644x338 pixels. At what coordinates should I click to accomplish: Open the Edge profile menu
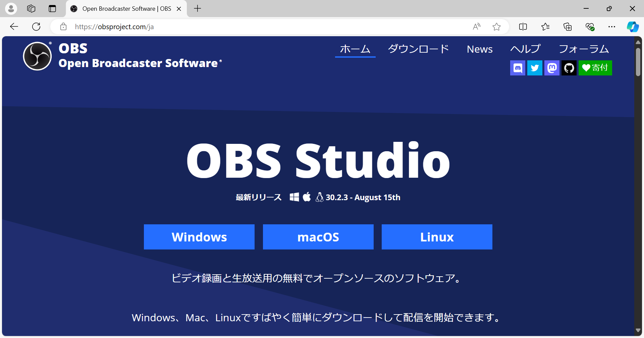coord(11,9)
